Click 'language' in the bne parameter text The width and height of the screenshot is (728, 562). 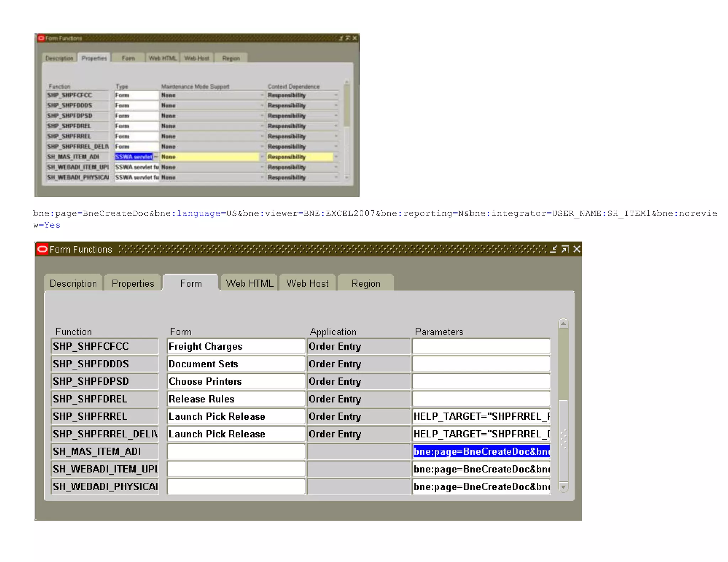198,213
